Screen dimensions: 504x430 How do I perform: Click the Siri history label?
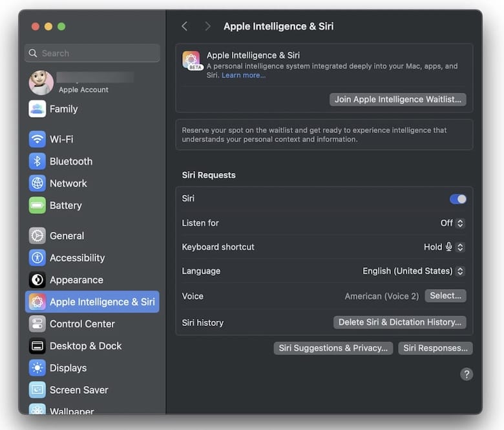click(202, 323)
